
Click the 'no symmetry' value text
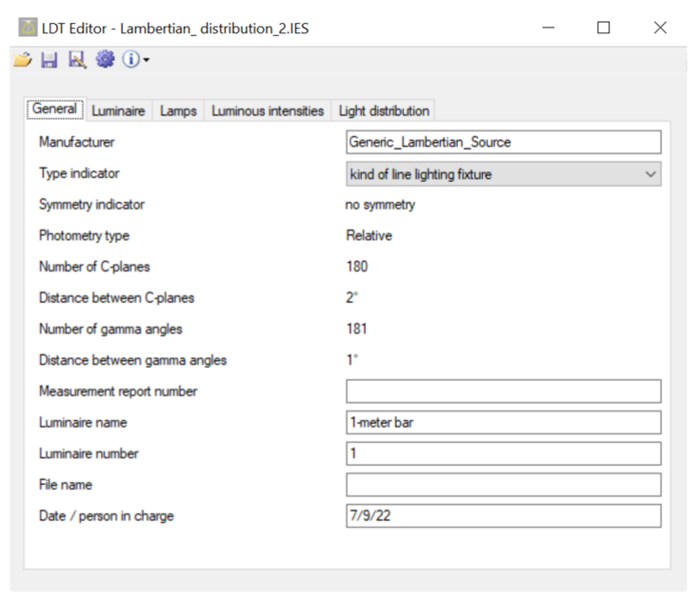tap(380, 205)
